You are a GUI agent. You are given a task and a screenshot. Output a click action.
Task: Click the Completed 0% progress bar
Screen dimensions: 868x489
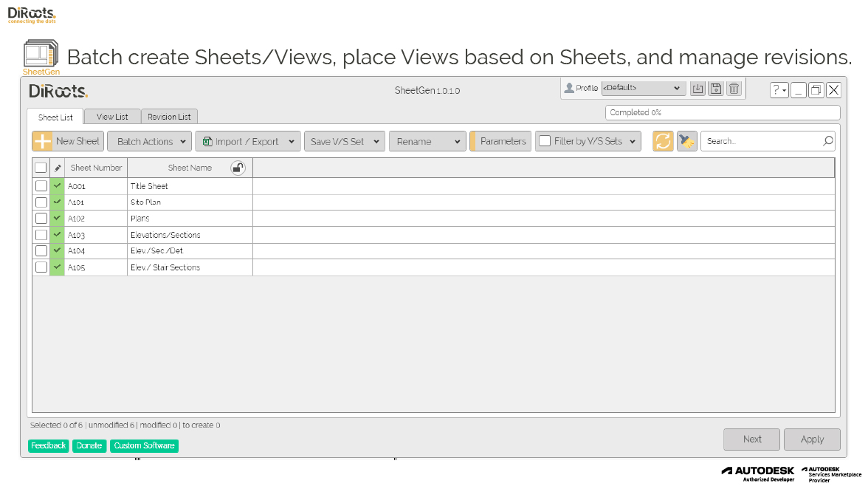tap(723, 113)
